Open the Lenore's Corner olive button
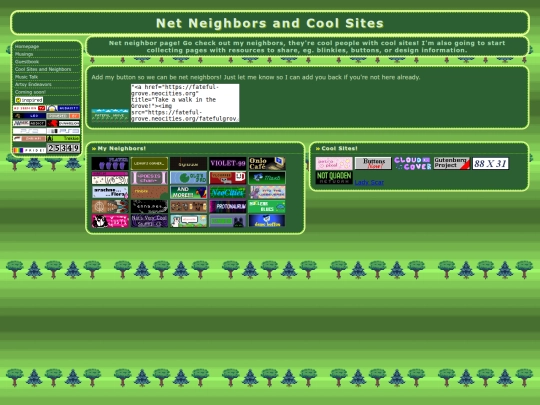The height and width of the screenshot is (405, 540). pyautogui.click(x=149, y=163)
